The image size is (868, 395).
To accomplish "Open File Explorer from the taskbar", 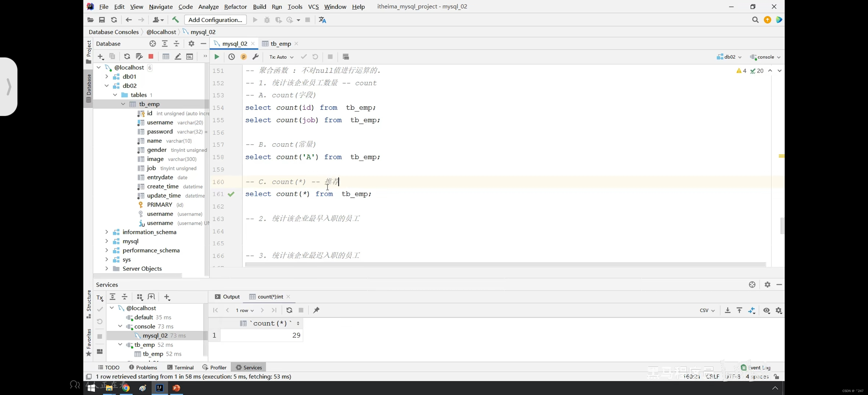I will (109, 388).
